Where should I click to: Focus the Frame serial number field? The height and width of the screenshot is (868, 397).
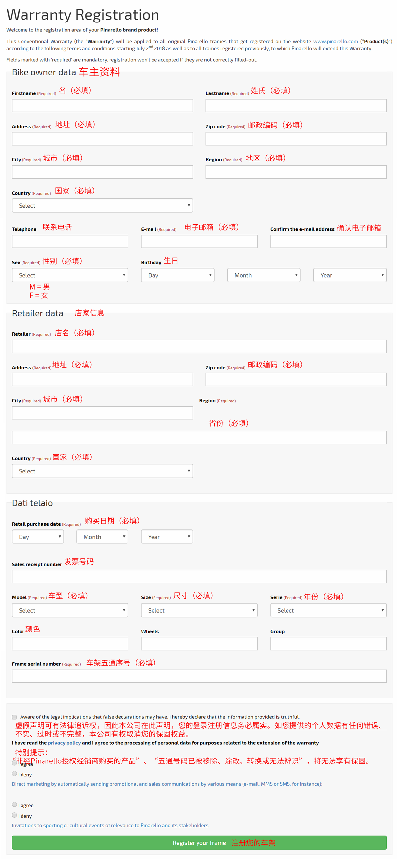point(199,676)
